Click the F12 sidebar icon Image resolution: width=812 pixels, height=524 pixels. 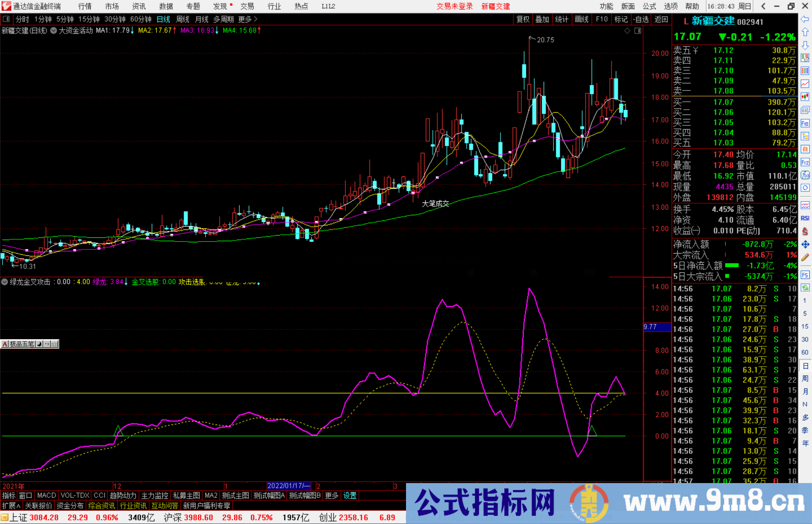pyautogui.click(x=805, y=162)
